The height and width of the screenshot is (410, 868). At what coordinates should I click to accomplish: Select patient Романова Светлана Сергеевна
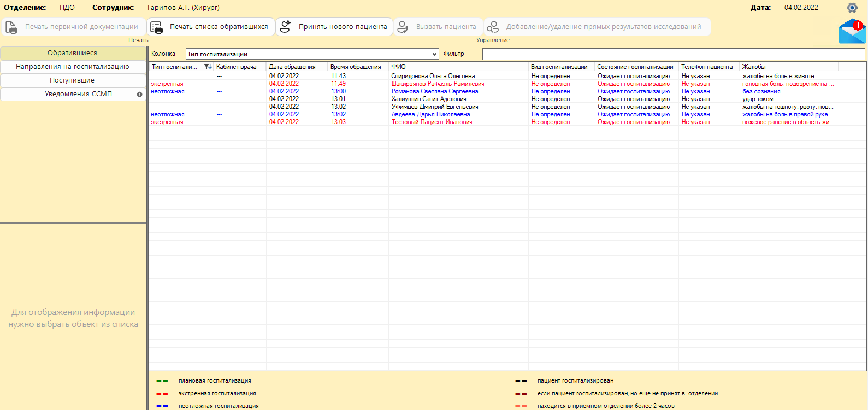[435, 91]
